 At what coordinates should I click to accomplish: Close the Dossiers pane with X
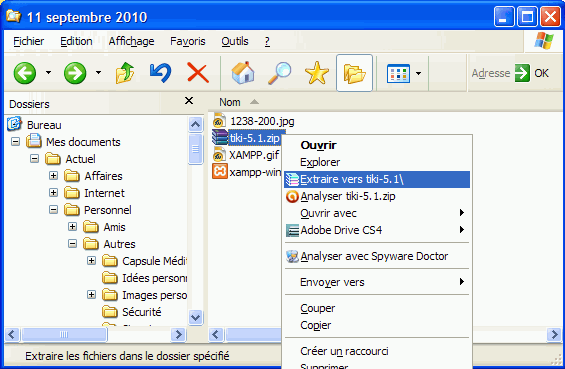pos(189,101)
